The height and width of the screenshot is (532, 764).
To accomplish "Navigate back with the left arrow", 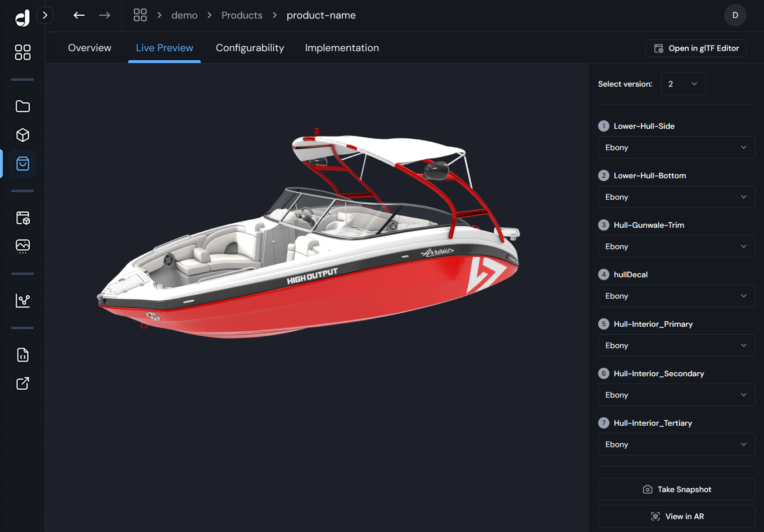I will click(79, 15).
